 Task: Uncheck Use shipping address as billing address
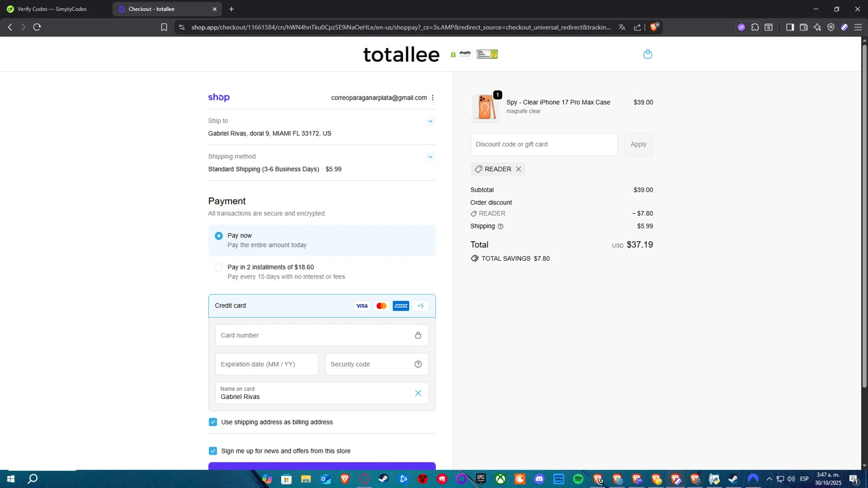click(213, 422)
